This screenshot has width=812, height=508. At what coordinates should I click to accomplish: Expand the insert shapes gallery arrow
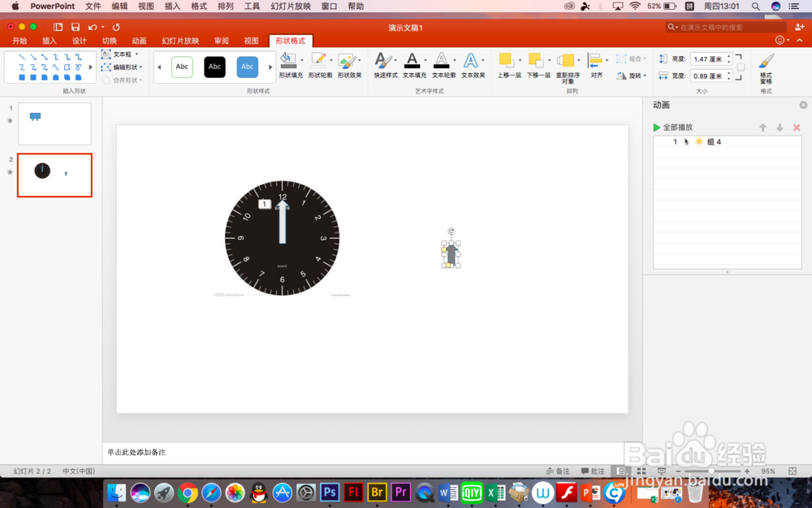91,67
